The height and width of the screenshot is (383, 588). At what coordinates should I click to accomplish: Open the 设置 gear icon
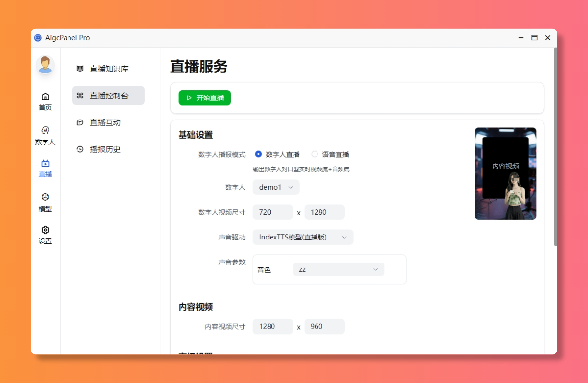tap(45, 230)
